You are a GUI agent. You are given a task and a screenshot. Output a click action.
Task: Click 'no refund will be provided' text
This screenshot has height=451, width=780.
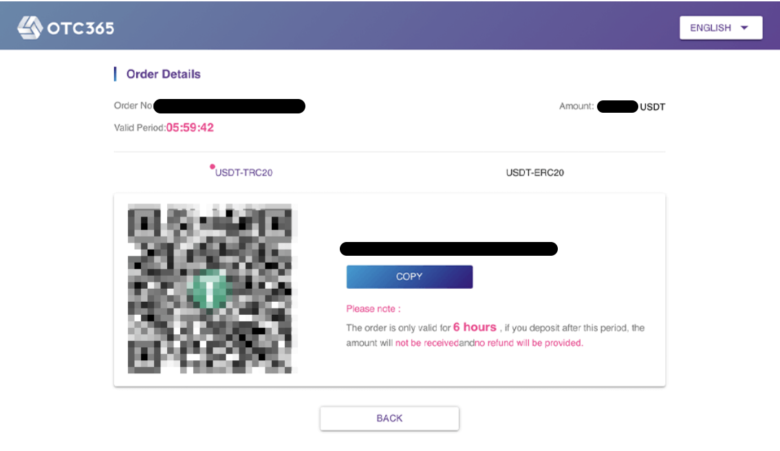tap(529, 343)
